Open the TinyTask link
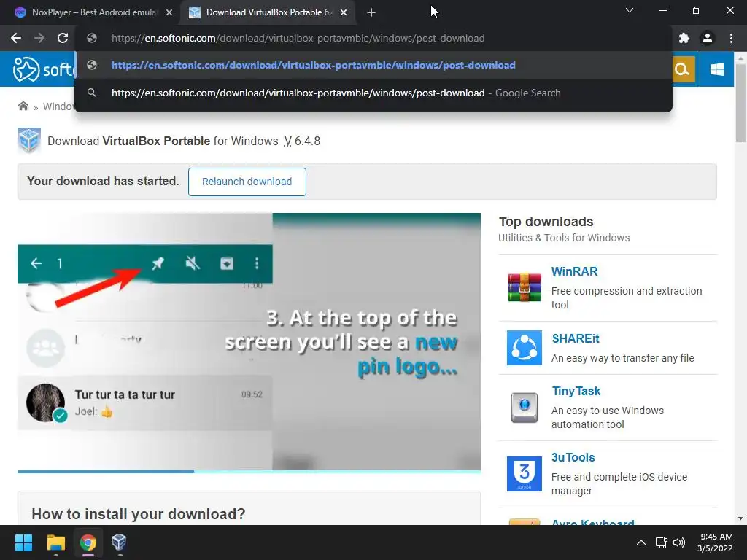 coord(576,391)
